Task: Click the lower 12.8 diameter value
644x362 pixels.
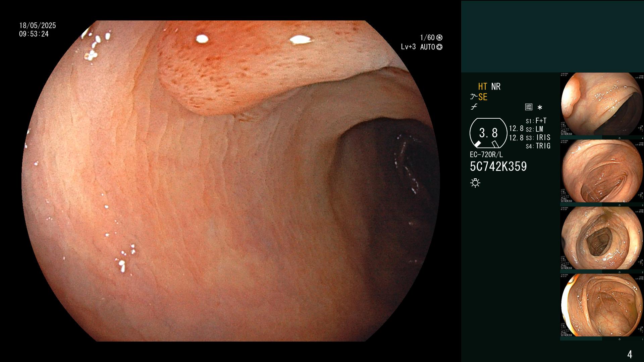Action: pos(516,138)
